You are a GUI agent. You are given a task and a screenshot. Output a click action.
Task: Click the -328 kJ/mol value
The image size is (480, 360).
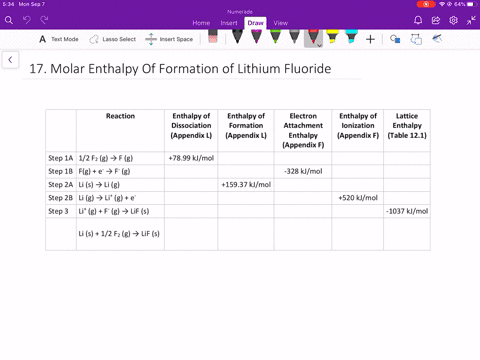point(303,171)
